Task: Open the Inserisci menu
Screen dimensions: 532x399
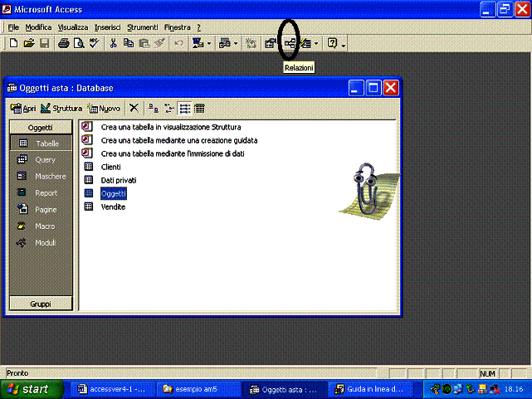Action: [108, 27]
